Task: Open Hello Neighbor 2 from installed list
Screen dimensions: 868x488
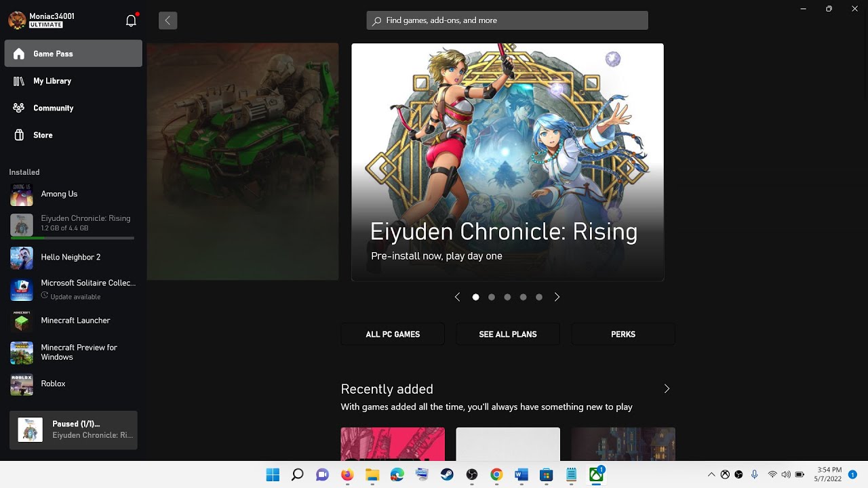Action: coord(73,258)
